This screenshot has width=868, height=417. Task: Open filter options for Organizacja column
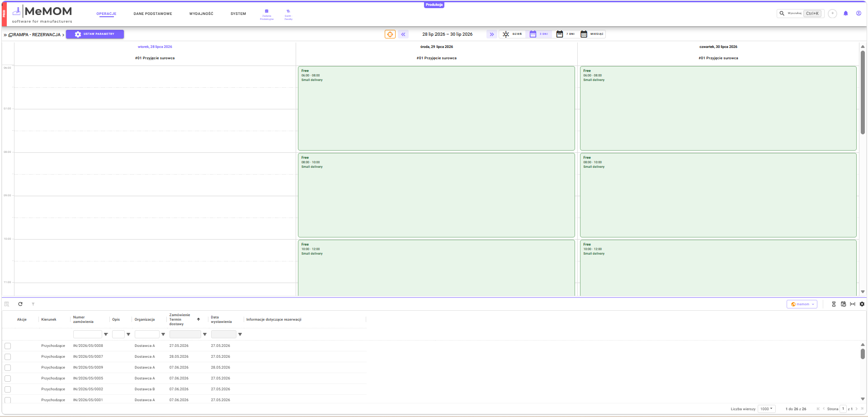pyautogui.click(x=163, y=335)
